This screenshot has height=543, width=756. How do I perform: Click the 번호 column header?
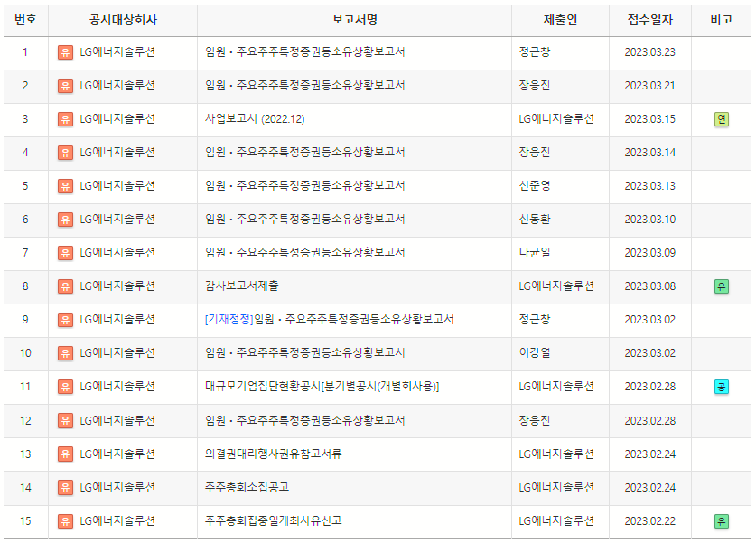click(x=25, y=20)
